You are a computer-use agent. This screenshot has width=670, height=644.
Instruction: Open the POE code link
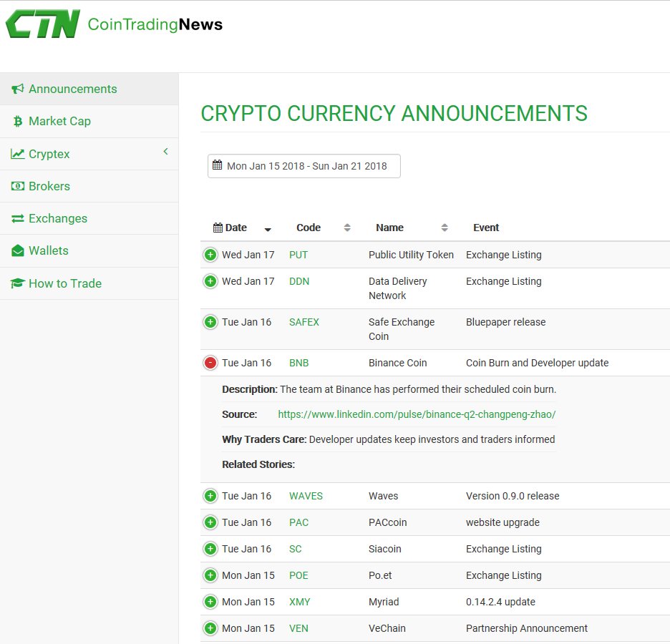[298, 575]
